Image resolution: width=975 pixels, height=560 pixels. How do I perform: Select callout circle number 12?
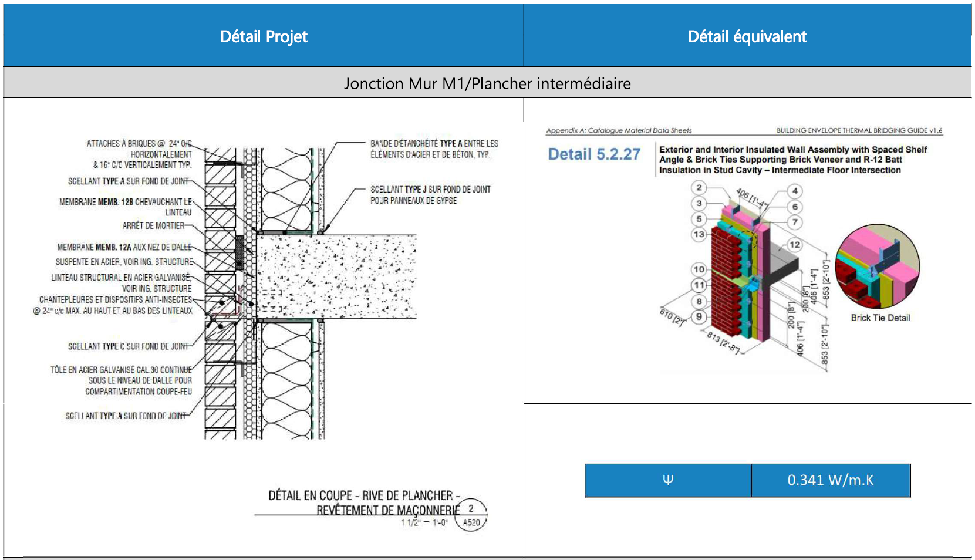tap(794, 245)
